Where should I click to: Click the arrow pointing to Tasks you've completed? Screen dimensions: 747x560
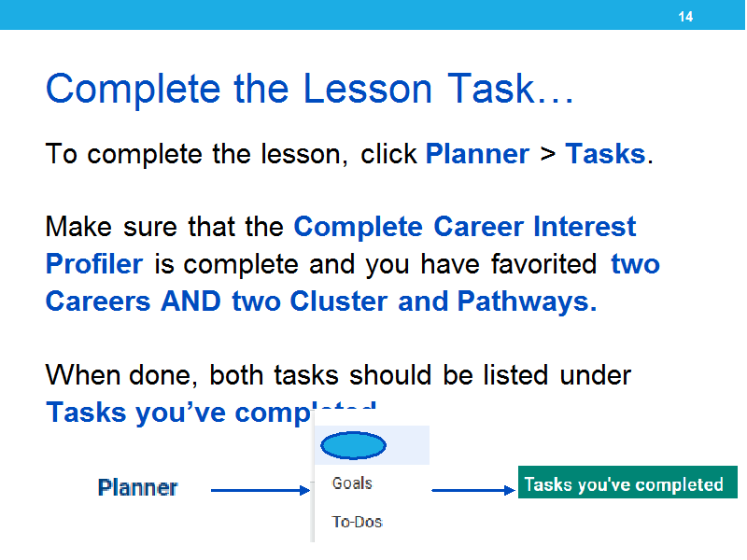click(x=473, y=490)
